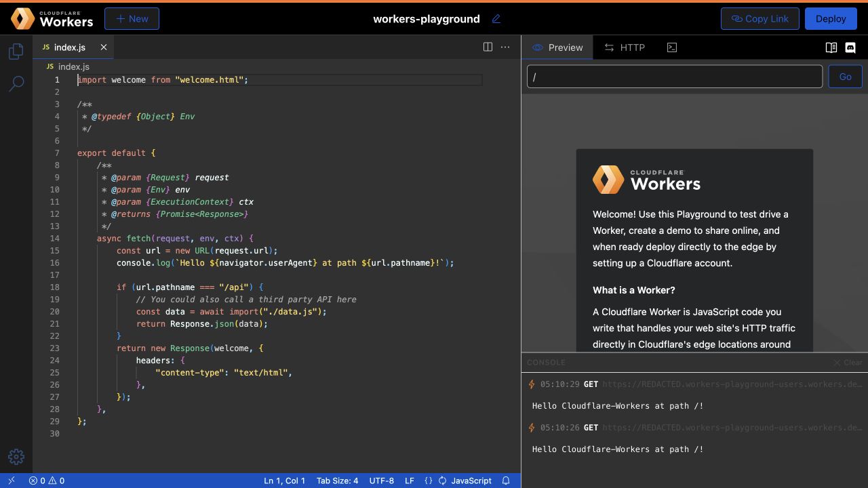Click line number 14 in the gutter
Image resolution: width=868 pixels, height=488 pixels.
[x=54, y=239]
